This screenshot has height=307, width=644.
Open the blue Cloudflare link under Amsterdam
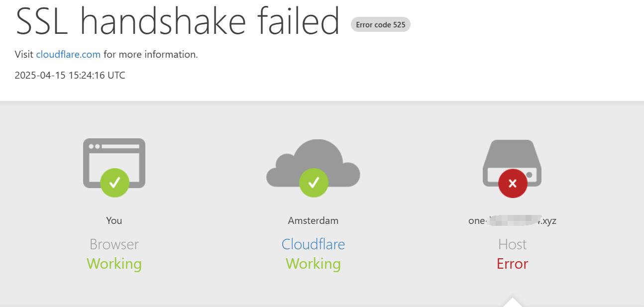click(x=313, y=244)
